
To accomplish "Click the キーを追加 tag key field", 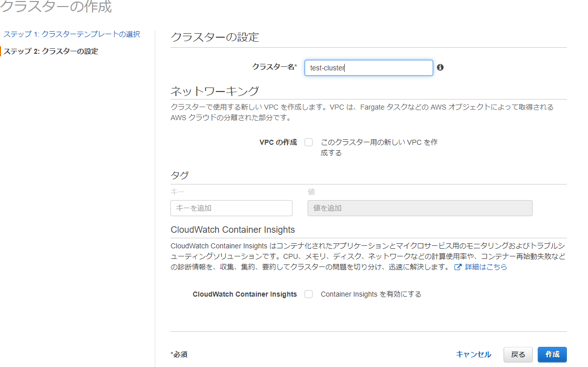I will (231, 208).
